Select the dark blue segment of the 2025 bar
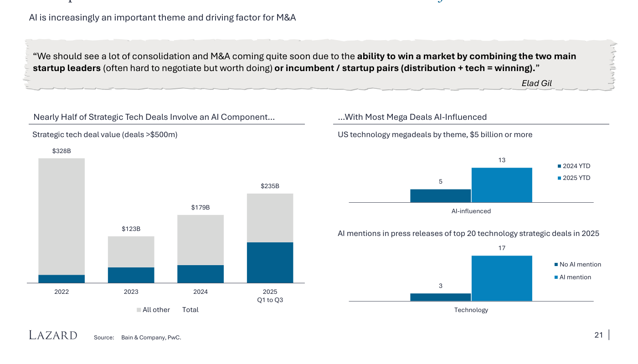Viewport: 638px width, 364px height. coord(270,262)
